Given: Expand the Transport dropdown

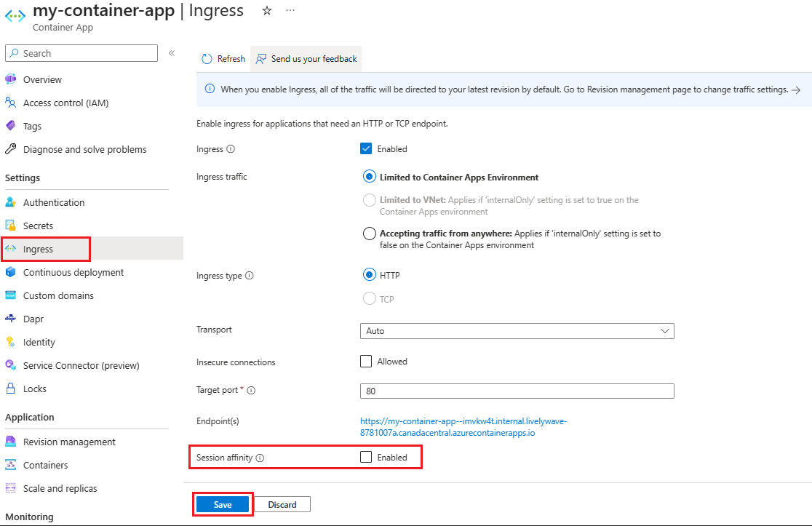Looking at the screenshot, I should [x=517, y=331].
